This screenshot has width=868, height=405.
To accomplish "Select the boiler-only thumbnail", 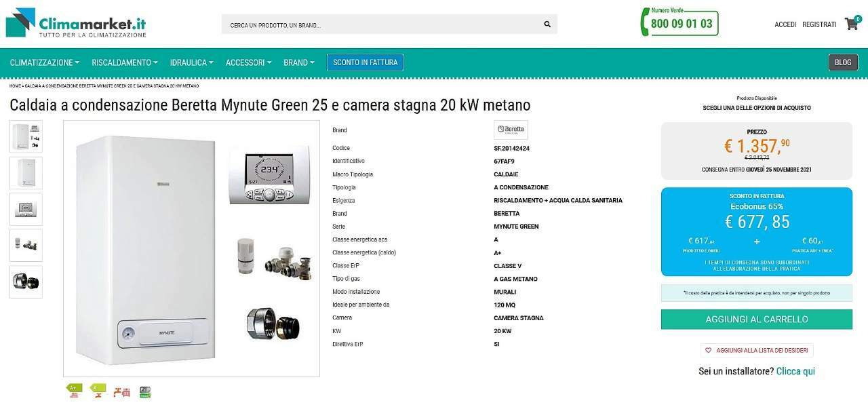I will 26,173.
